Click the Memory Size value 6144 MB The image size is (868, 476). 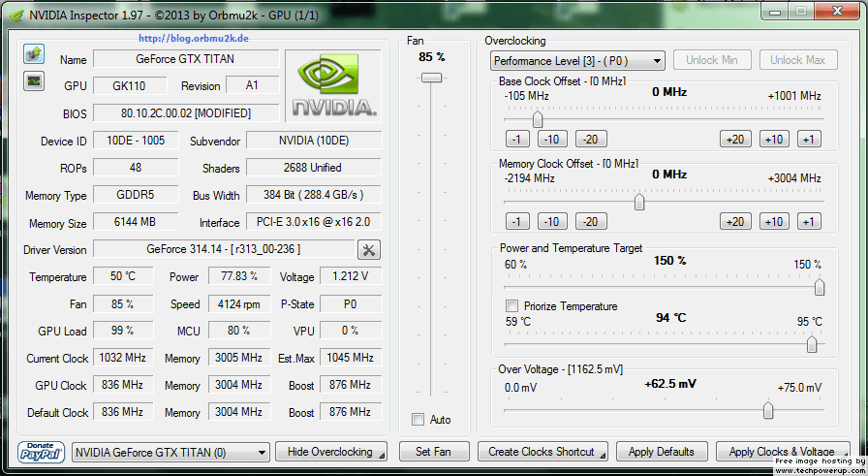136,222
